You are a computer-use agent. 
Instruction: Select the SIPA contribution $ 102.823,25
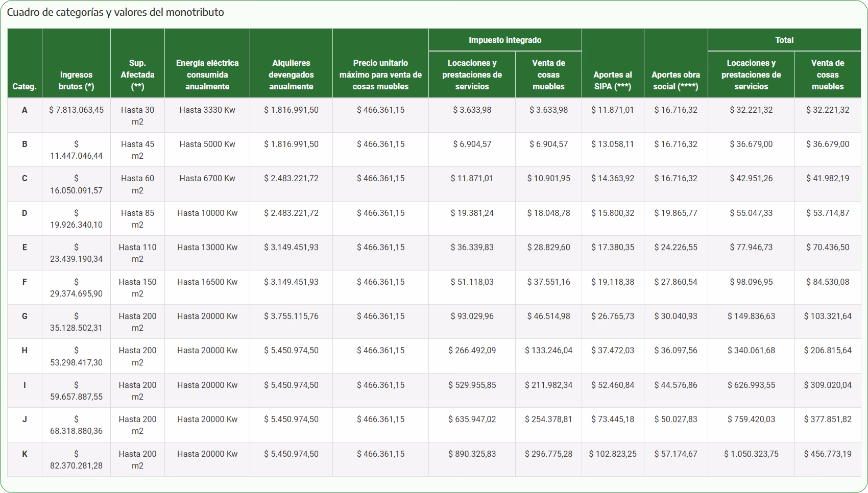pyautogui.click(x=613, y=454)
